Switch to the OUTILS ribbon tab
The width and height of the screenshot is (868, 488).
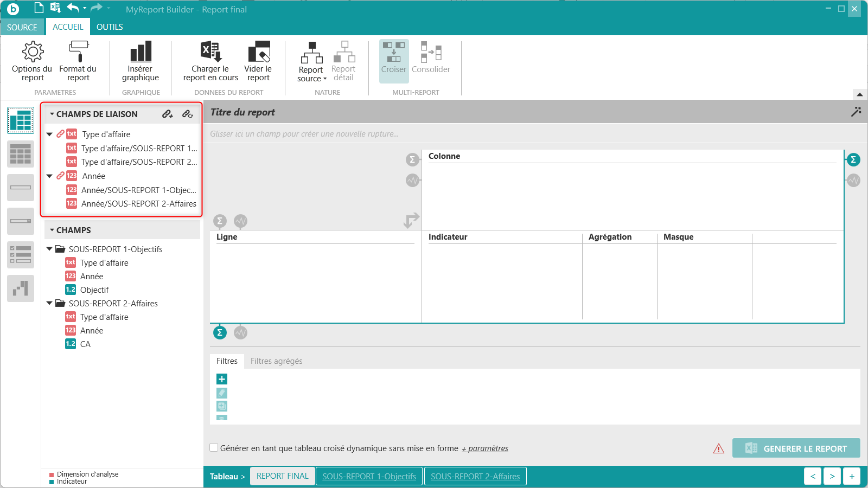coord(110,27)
